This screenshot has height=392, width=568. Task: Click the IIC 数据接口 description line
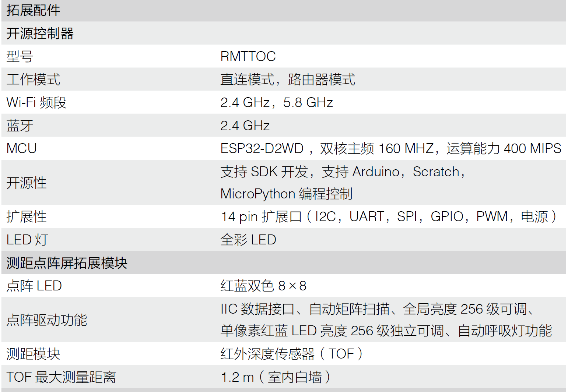pos(378,309)
